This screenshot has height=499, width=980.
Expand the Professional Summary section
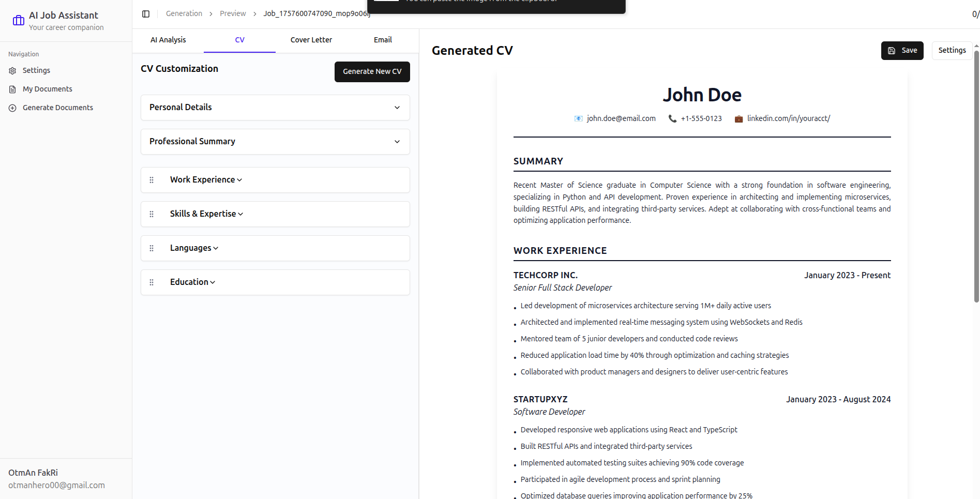click(275, 142)
